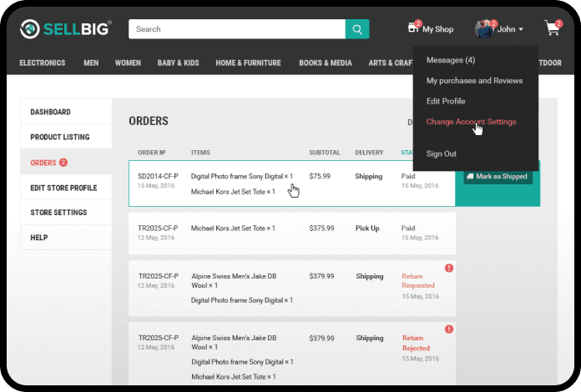
Task: Select My purchases and Reviews
Action: [x=474, y=81]
